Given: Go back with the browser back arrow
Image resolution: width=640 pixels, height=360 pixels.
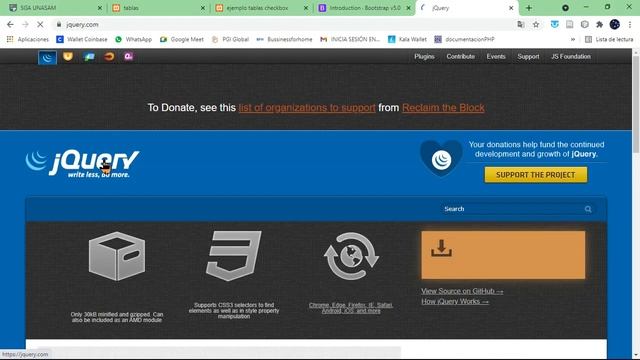Looking at the screenshot, I should coord(10,24).
